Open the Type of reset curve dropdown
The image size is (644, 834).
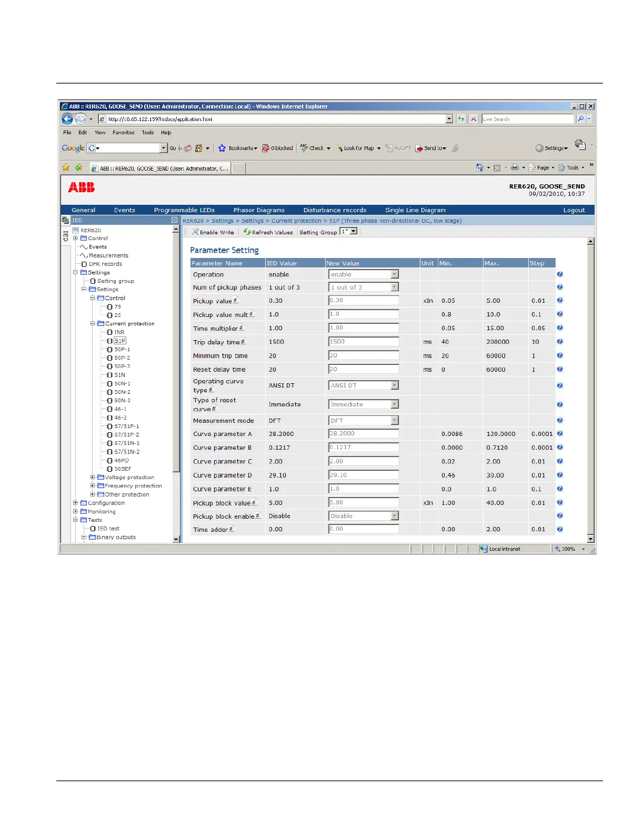pyautogui.click(x=395, y=404)
